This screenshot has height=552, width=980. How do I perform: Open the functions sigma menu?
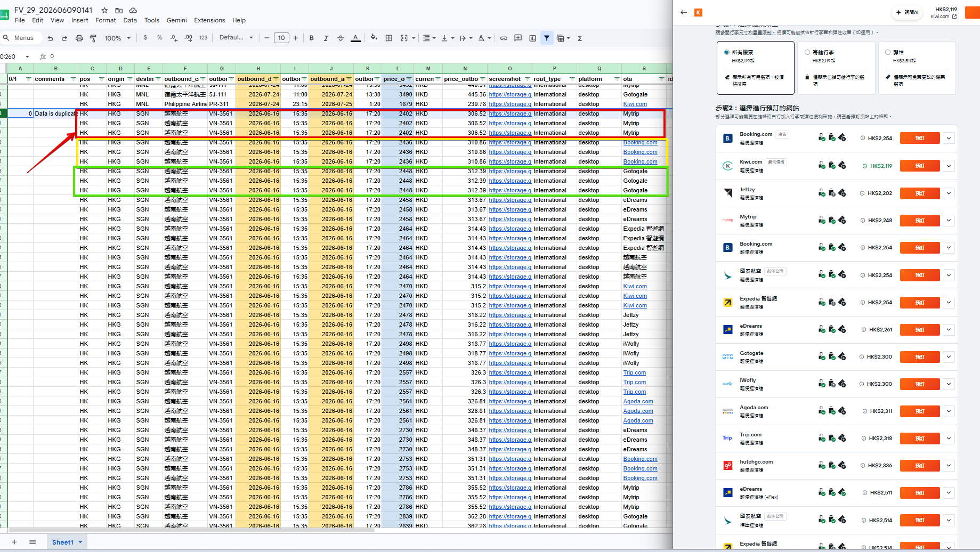(x=580, y=38)
